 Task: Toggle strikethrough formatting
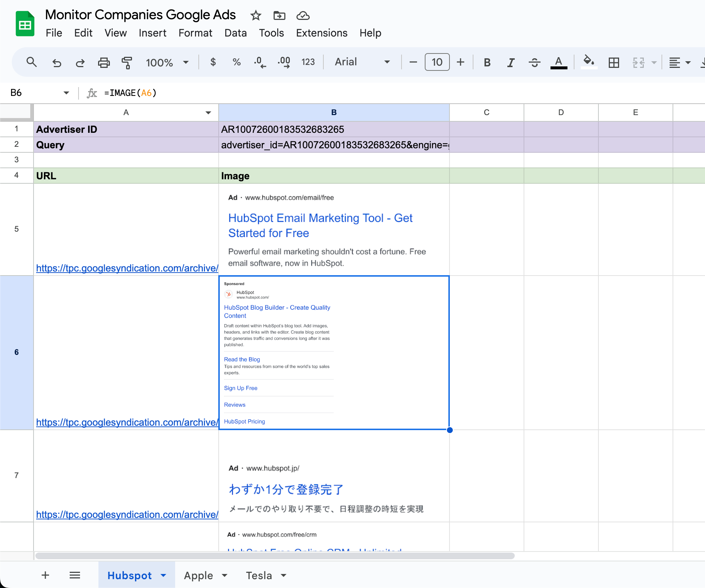534,62
